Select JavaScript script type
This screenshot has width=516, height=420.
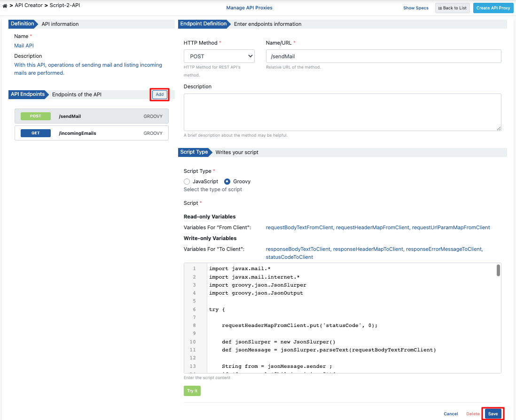point(187,181)
